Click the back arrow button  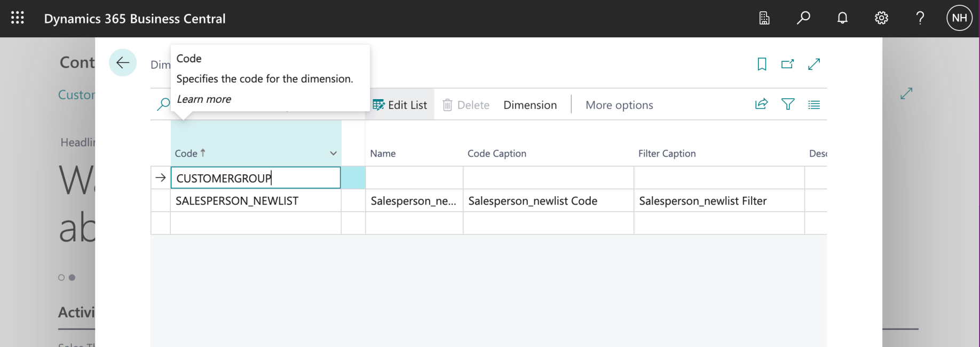pyautogui.click(x=123, y=63)
